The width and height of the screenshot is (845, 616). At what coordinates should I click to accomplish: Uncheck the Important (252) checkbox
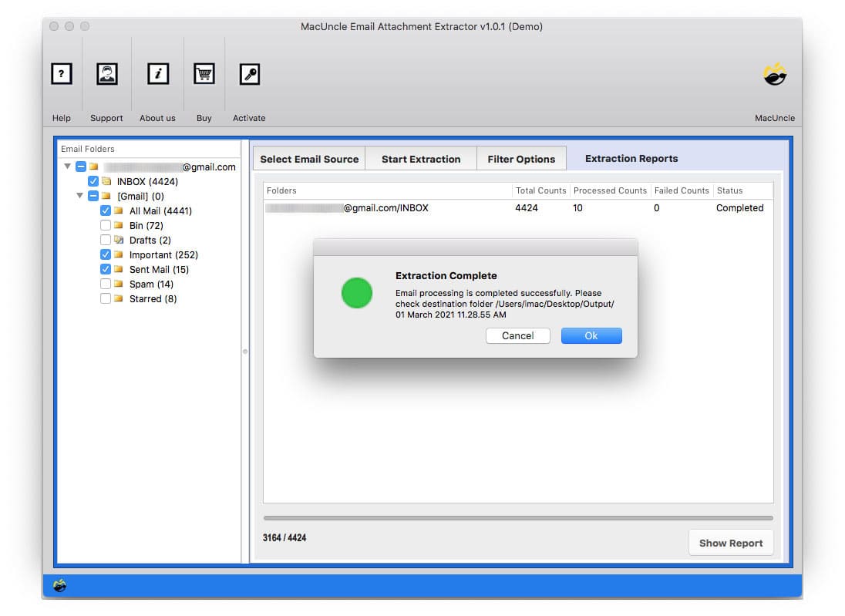(106, 254)
